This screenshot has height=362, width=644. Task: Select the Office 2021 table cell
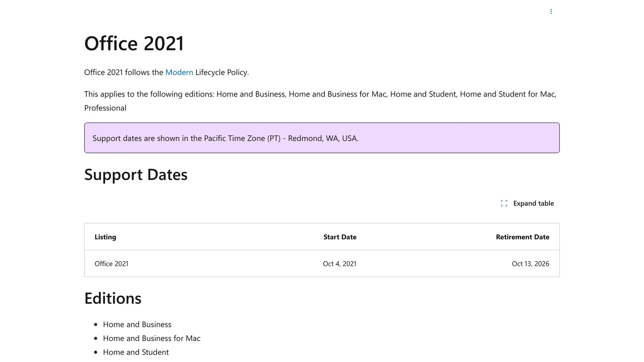click(x=111, y=264)
